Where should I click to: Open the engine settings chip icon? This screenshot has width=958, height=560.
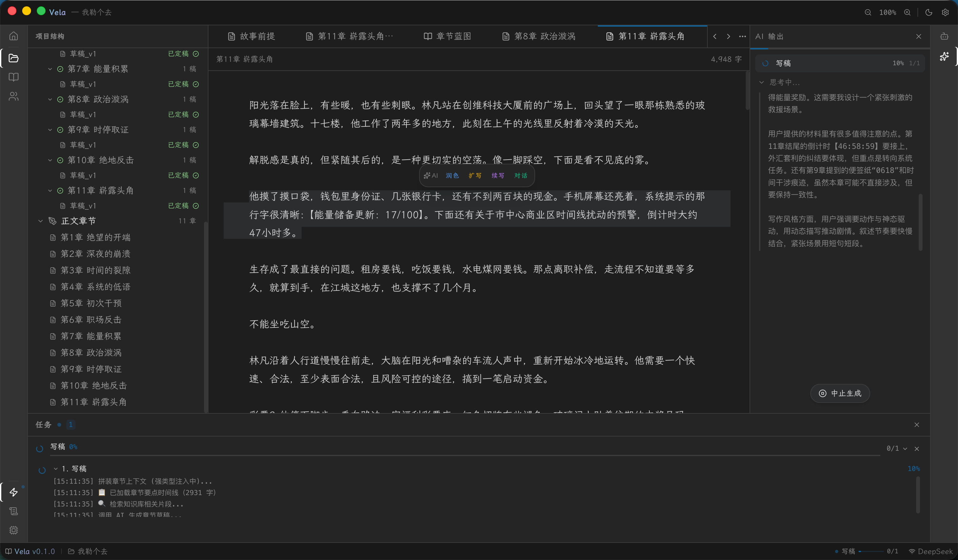pyautogui.click(x=14, y=530)
